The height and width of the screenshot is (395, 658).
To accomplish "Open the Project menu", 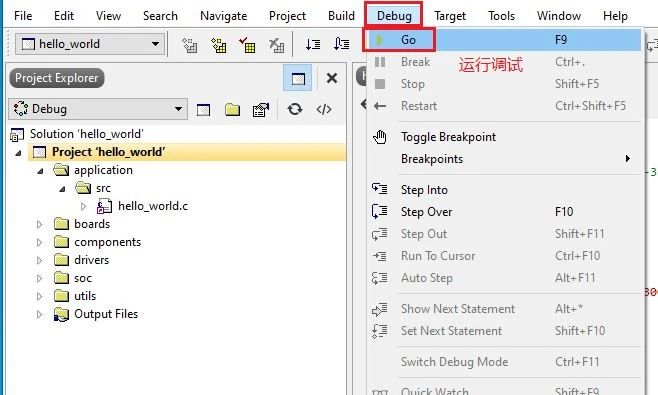I will point(287,16).
